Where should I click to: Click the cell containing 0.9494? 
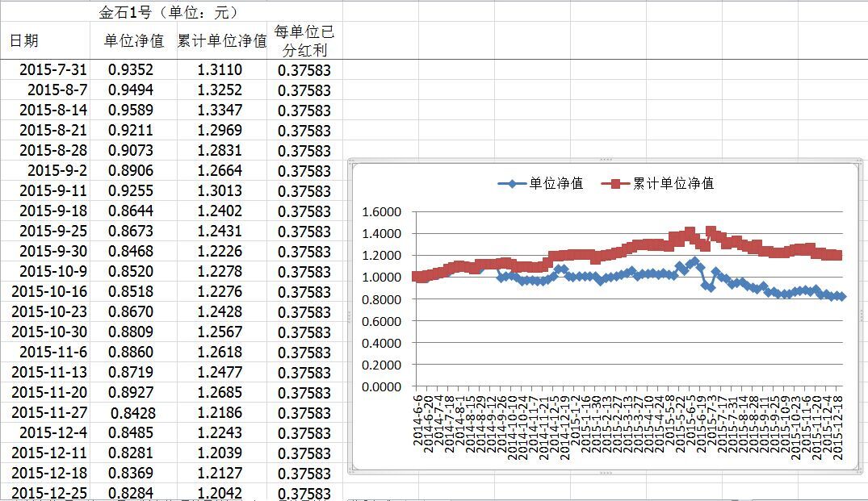coord(131,90)
